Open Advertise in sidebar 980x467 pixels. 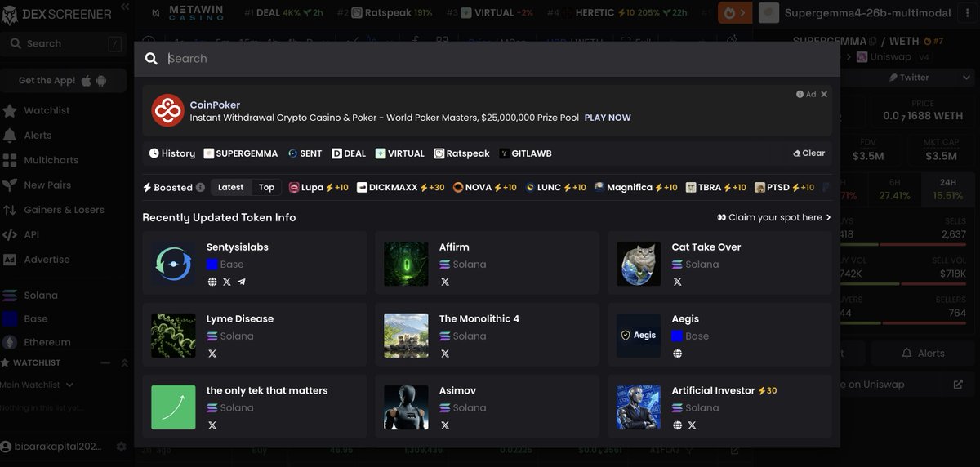point(47,260)
